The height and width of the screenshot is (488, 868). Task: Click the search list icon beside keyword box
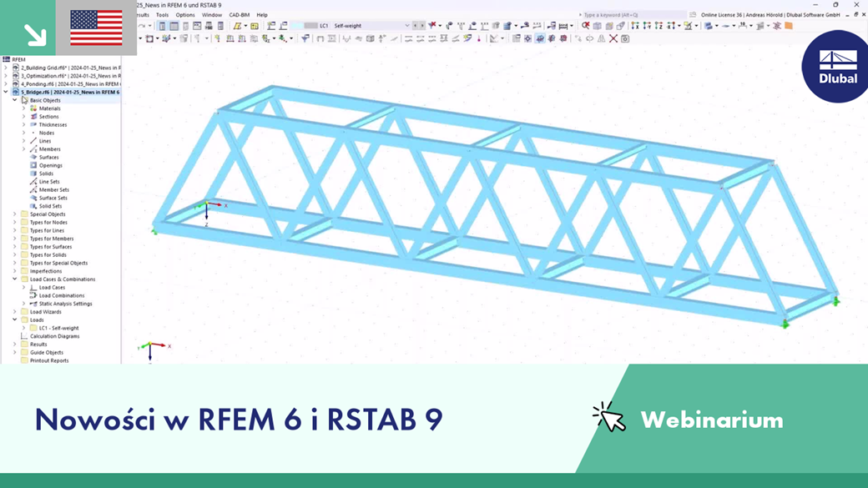click(693, 15)
